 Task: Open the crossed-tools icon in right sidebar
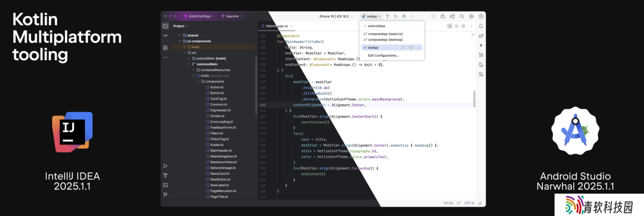coord(481,55)
